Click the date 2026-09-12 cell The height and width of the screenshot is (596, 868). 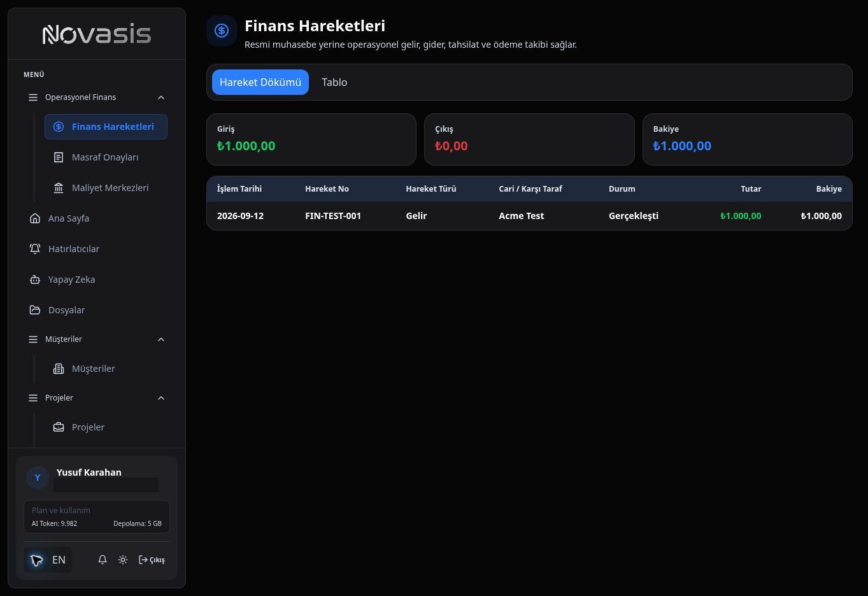tap(240, 216)
